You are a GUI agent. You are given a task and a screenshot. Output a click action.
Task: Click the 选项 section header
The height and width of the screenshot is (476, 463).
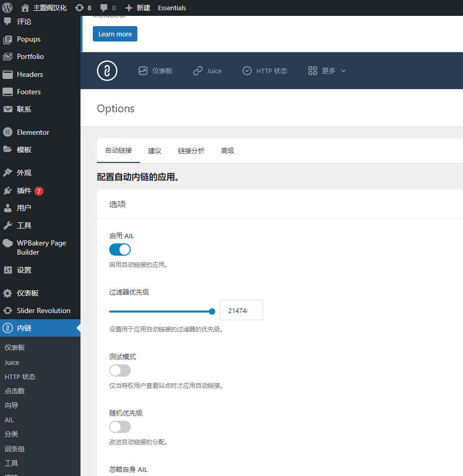(117, 204)
